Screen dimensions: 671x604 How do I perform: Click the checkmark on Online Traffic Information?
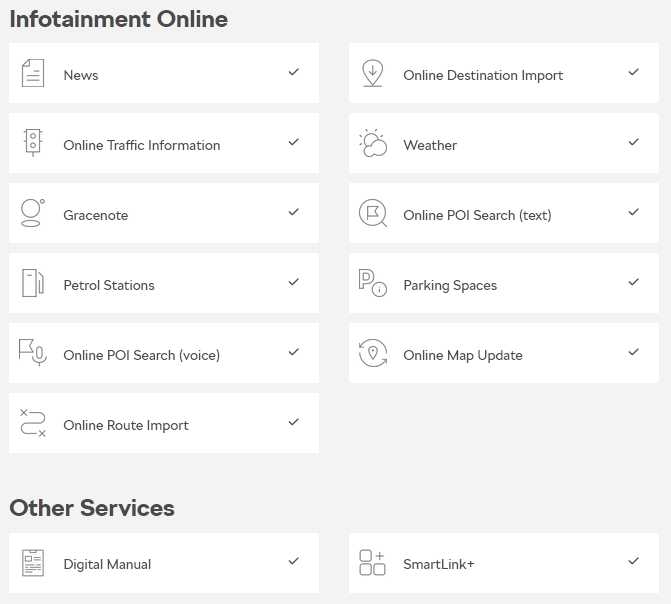(294, 142)
